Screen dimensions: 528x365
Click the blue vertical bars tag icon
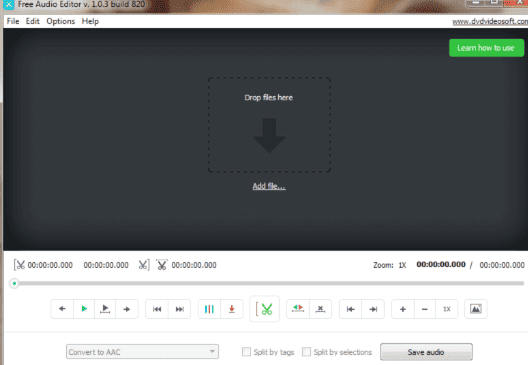click(209, 309)
